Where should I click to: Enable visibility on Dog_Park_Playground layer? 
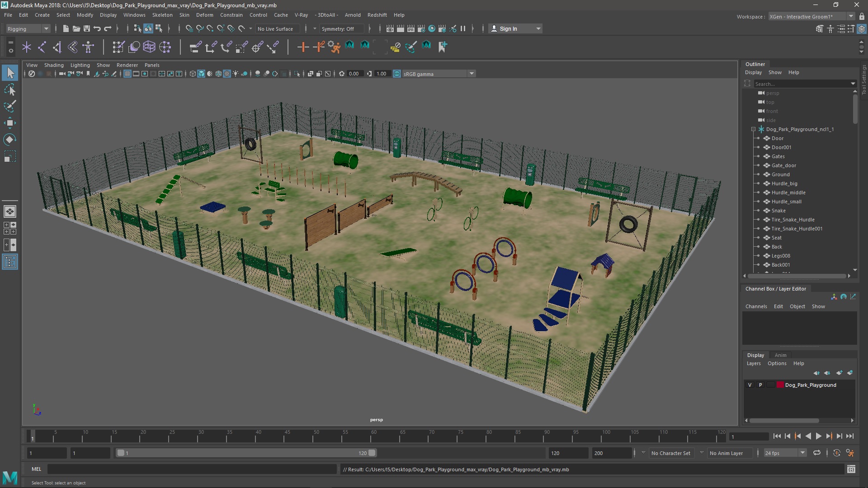[x=750, y=385]
